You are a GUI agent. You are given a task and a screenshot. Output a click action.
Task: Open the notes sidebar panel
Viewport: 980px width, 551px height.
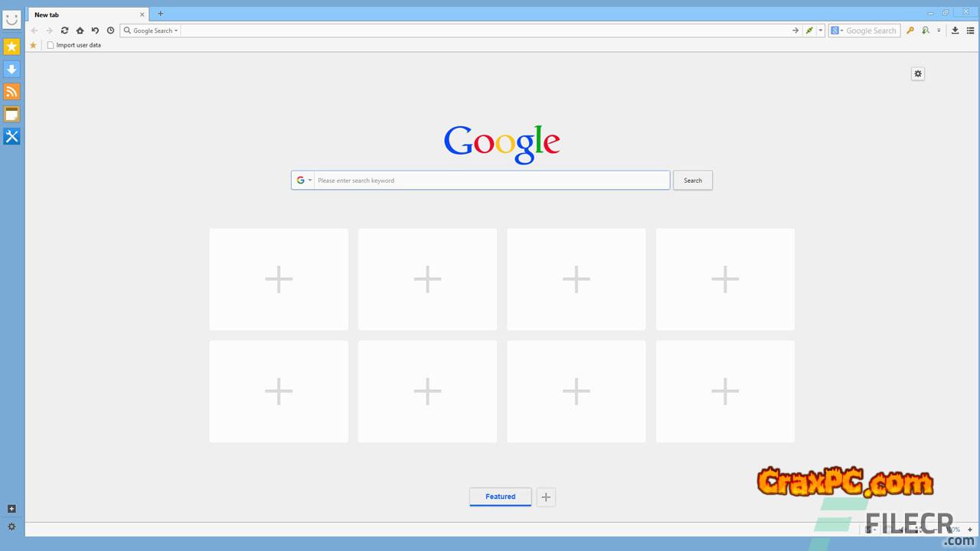coord(11,114)
